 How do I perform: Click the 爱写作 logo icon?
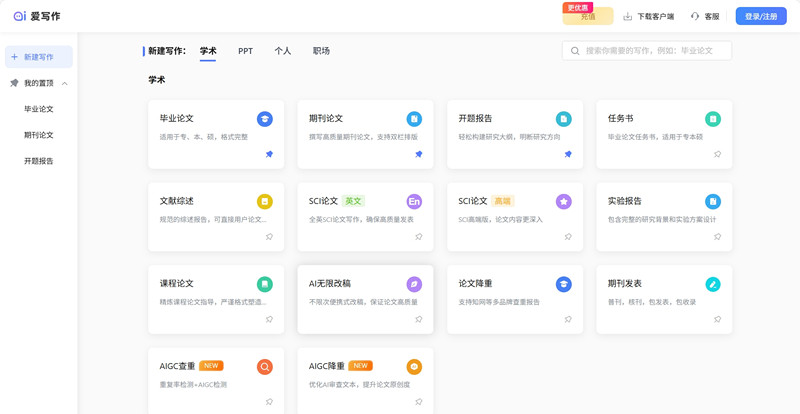tap(19, 16)
